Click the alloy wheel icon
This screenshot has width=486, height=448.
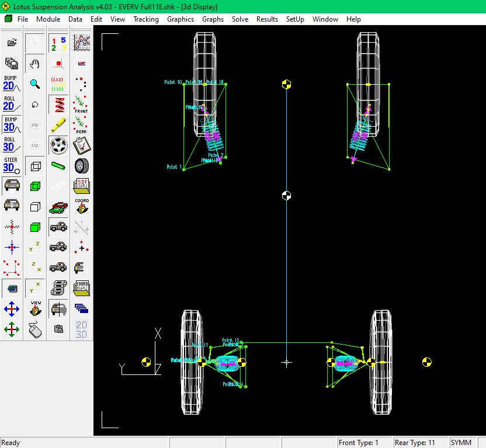click(x=58, y=145)
